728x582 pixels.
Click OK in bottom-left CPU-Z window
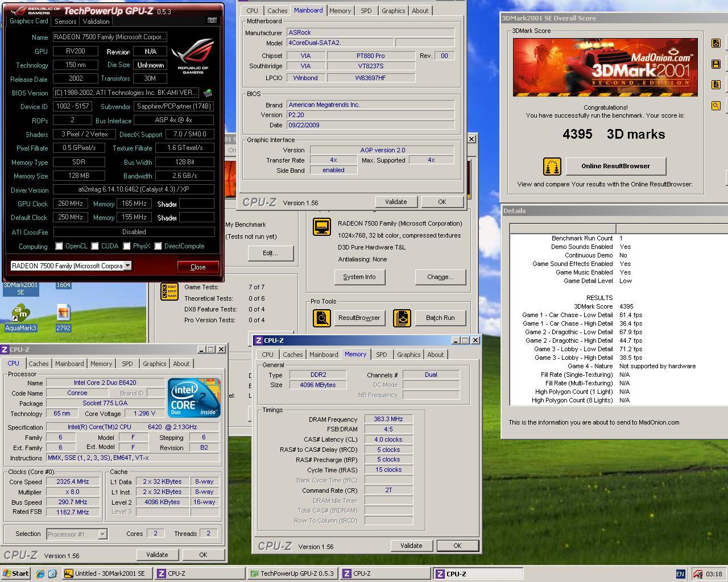click(203, 555)
